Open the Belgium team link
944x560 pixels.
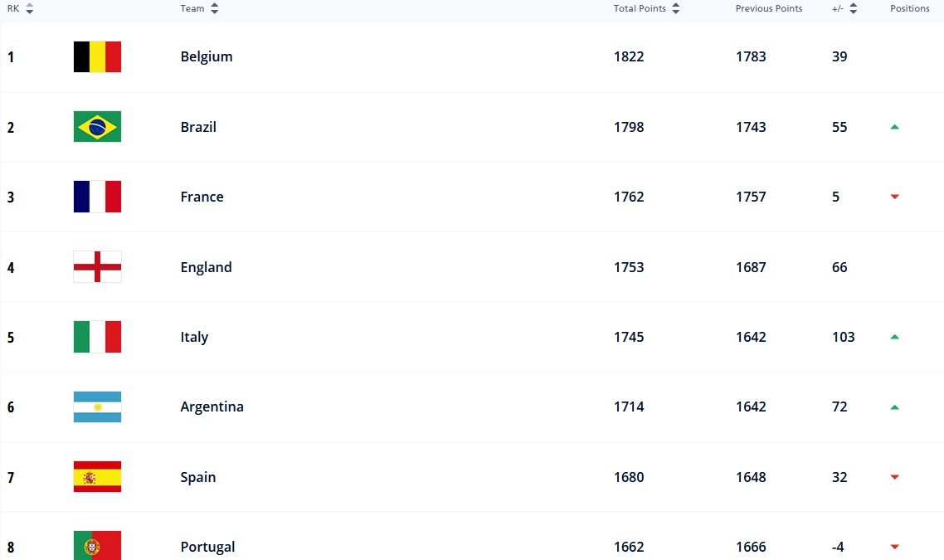[207, 57]
